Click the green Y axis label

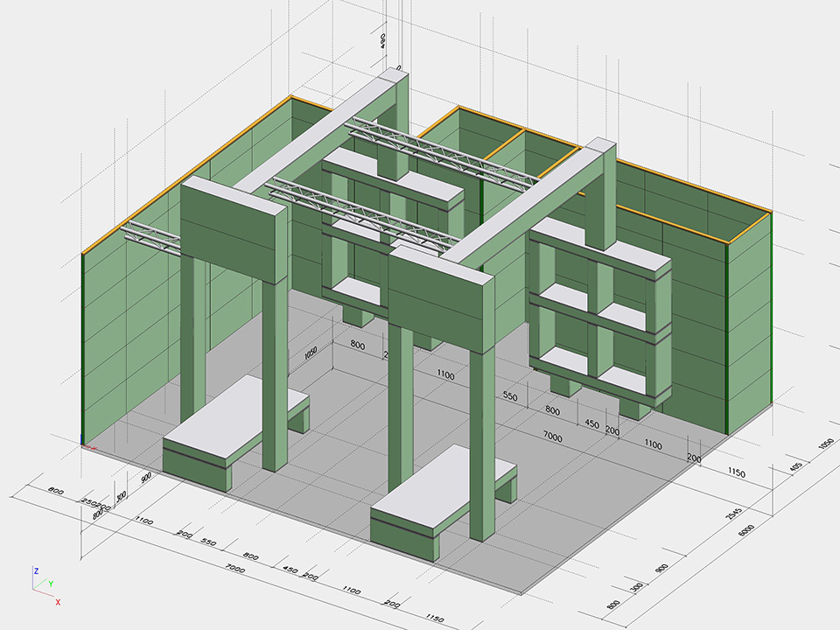(x=50, y=583)
